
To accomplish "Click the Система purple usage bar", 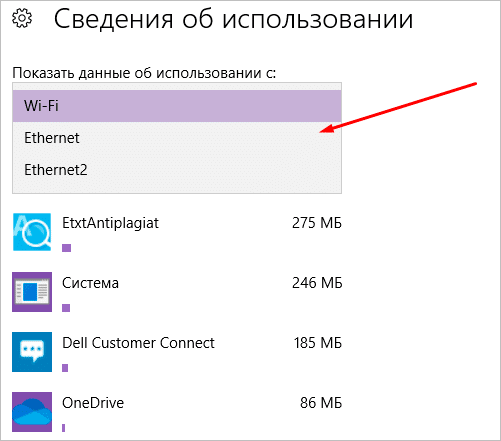I will click(x=66, y=308).
